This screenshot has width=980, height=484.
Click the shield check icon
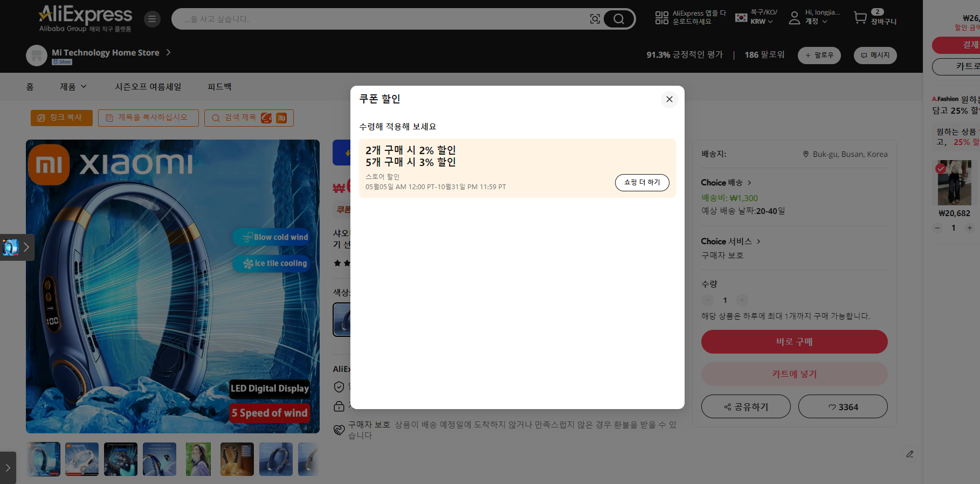coord(339,386)
